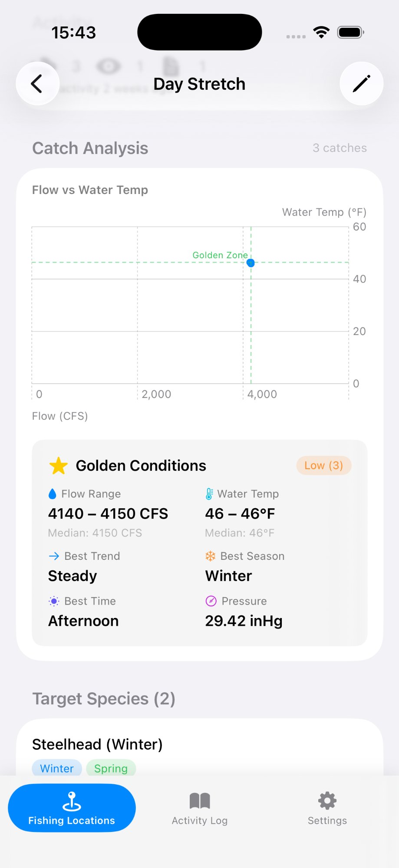Tap the sun Best Time icon

point(54,601)
